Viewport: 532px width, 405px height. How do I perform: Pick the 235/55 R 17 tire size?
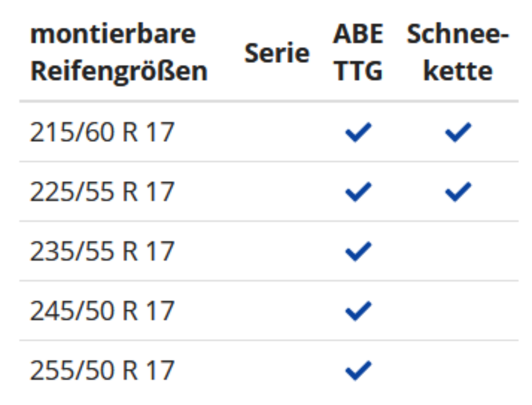(102, 252)
